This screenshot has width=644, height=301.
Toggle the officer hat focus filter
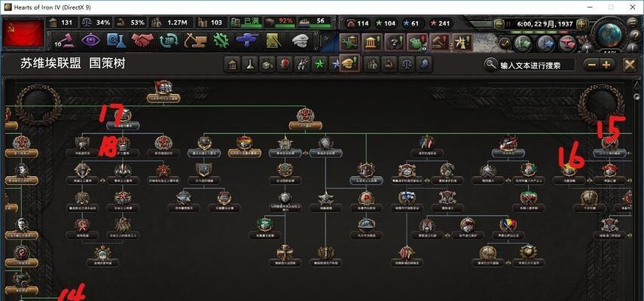pyautogui.click(x=350, y=64)
